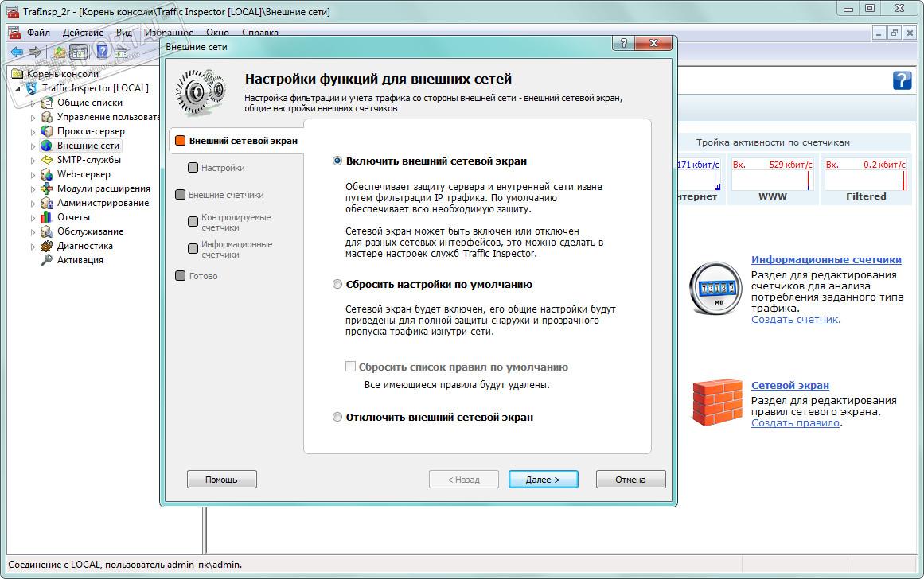Image resolution: width=924 pixels, height=579 pixels.
Task: Click the Show/Hide action pane toolbar icon
Action: [x=122, y=53]
